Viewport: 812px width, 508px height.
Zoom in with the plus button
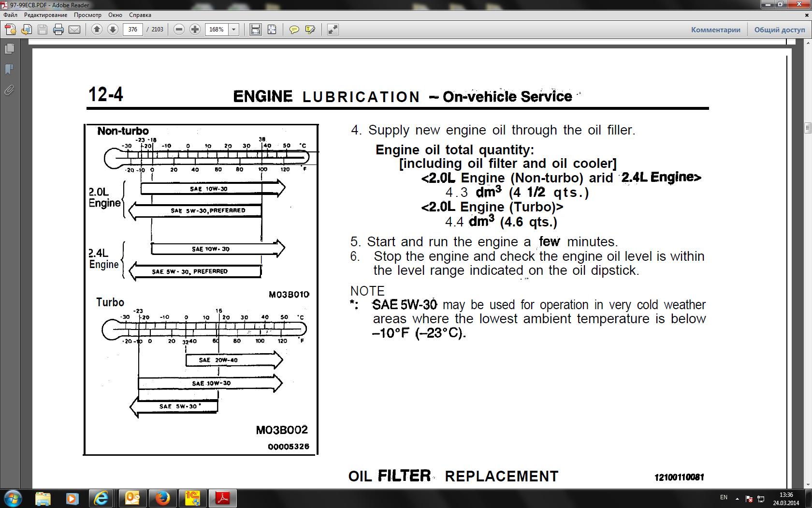[195, 30]
